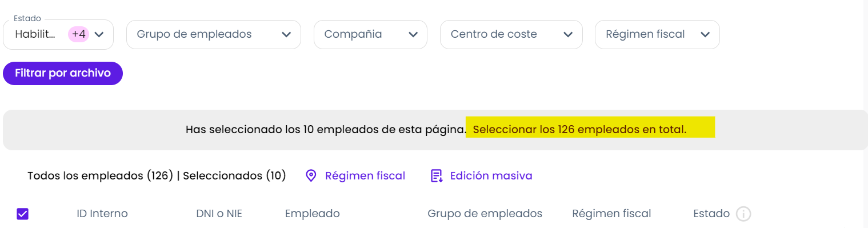This screenshot has width=868, height=228.
Task: Select all 126 employees in total link
Action: tap(579, 130)
